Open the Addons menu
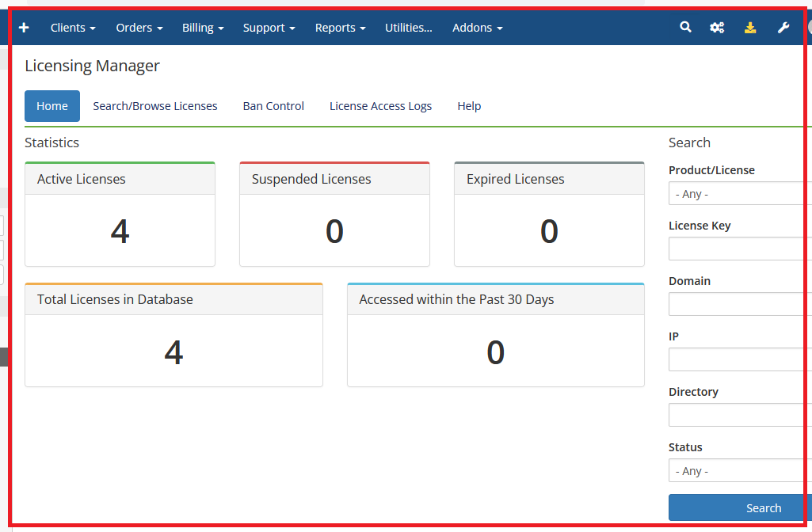 point(477,28)
